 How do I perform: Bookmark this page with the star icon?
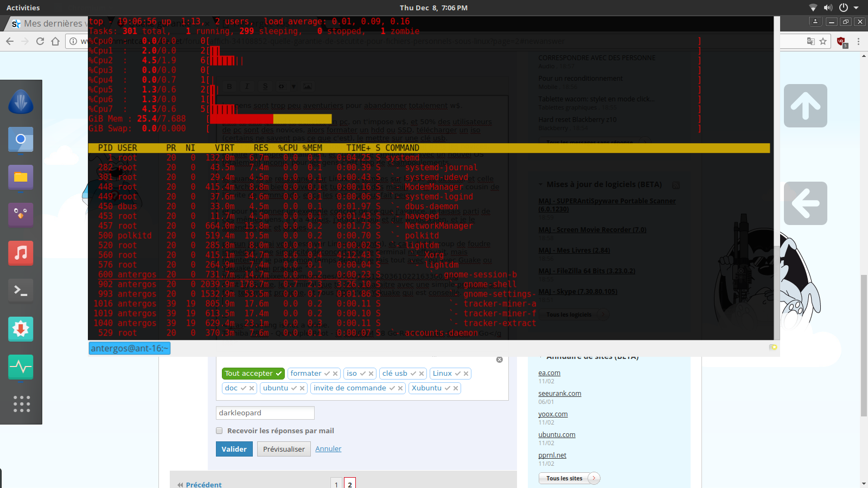(x=823, y=41)
